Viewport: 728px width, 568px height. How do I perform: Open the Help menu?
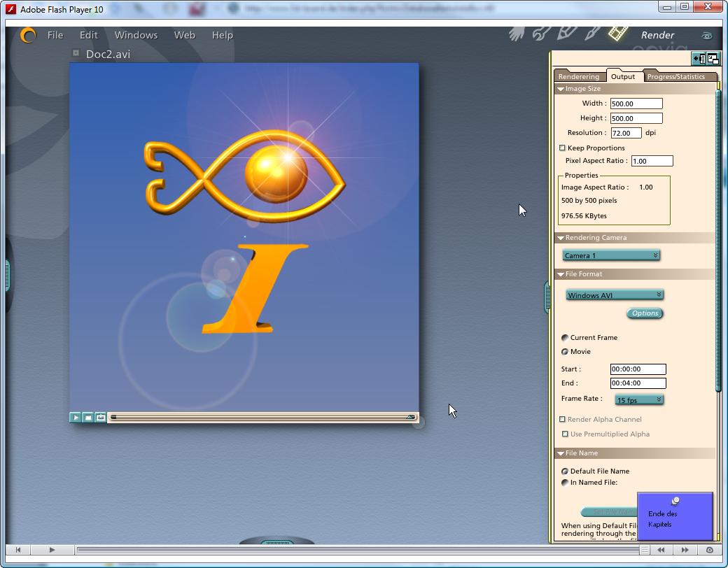[x=223, y=35]
